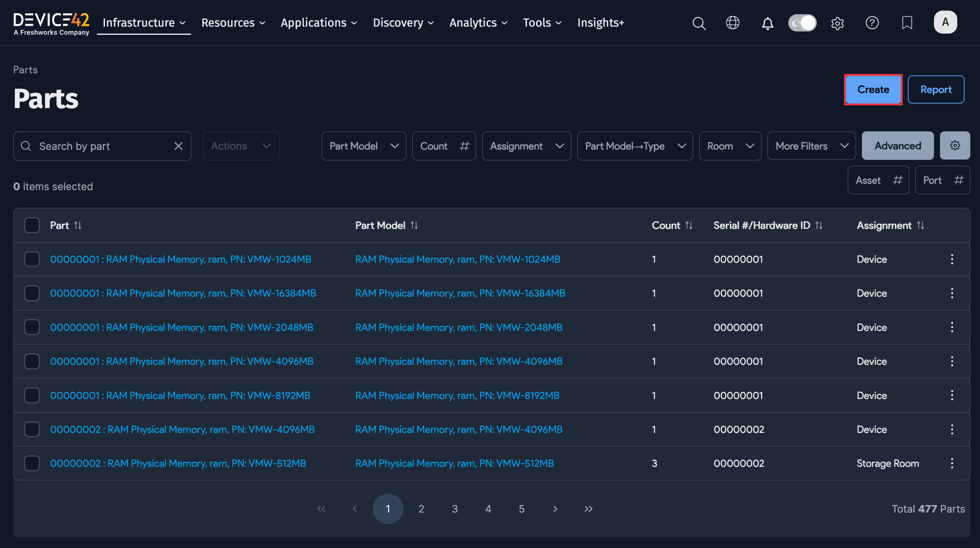
Task: Open the More Filters dropdown
Action: point(811,146)
